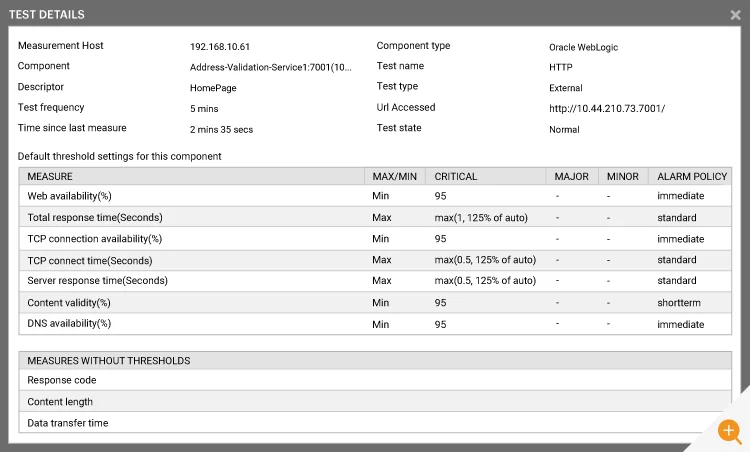Click TCP connect time critical threshold value
750x452 pixels.
tap(485, 260)
